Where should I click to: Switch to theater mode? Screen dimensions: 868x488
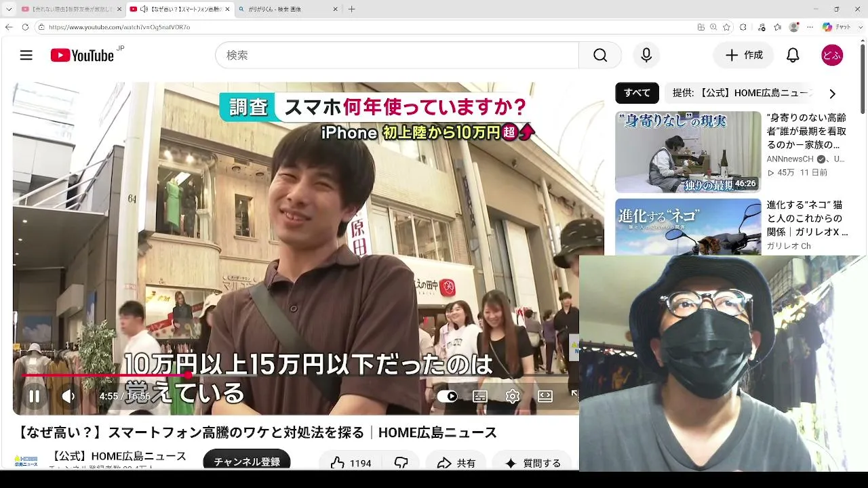pyautogui.click(x=545, y=396)
